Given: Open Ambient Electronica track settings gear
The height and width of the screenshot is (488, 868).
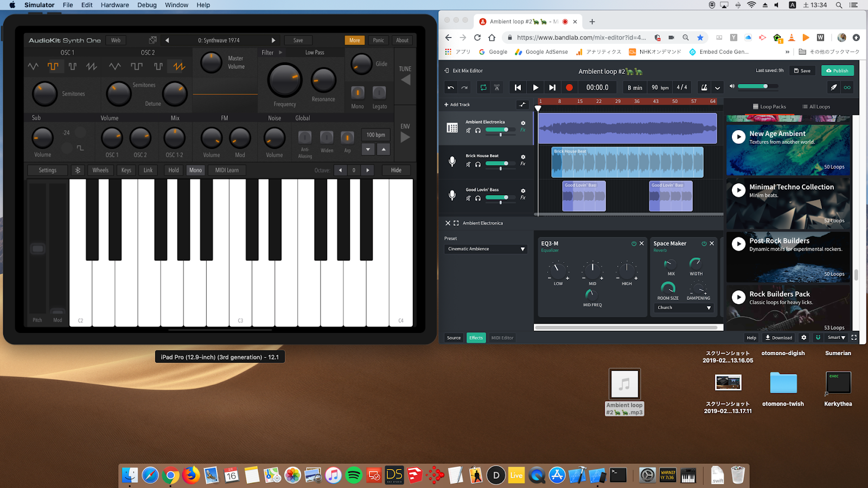Looking at the screenshot, I should [523, 123].
